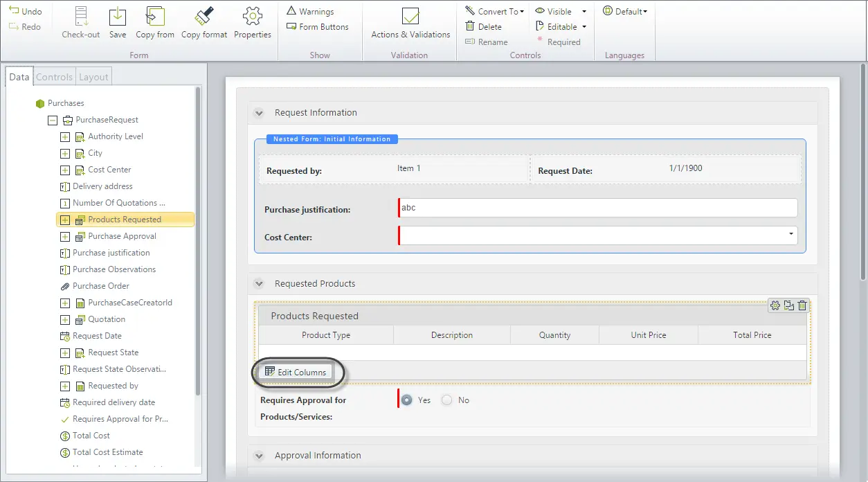Click the Unit Price column header

[x=649, y=335]
